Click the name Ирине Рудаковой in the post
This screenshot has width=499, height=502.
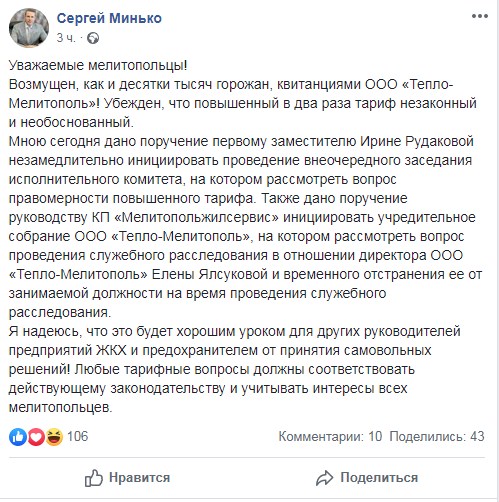coord(417,141)
